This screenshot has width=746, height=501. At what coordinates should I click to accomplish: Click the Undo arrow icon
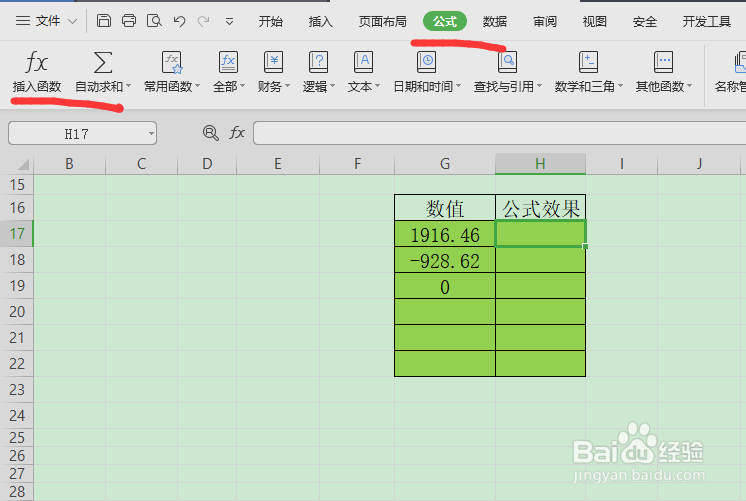point(179,21)
